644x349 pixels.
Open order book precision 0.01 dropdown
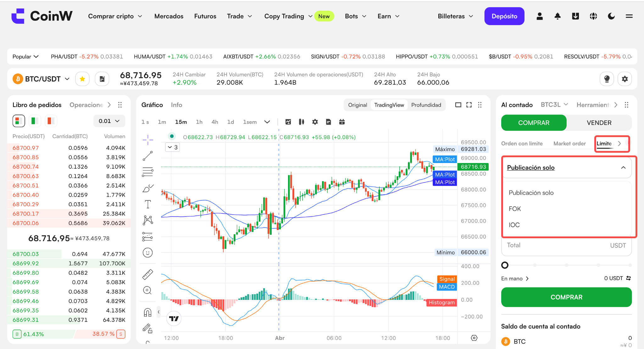pos(109,121)
